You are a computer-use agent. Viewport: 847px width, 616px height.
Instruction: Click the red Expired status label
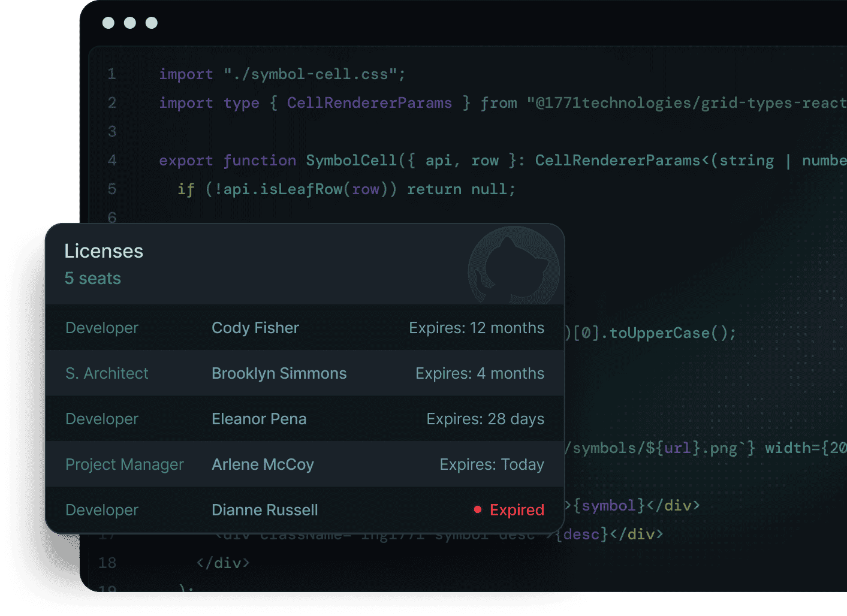[x=517, y=510]
